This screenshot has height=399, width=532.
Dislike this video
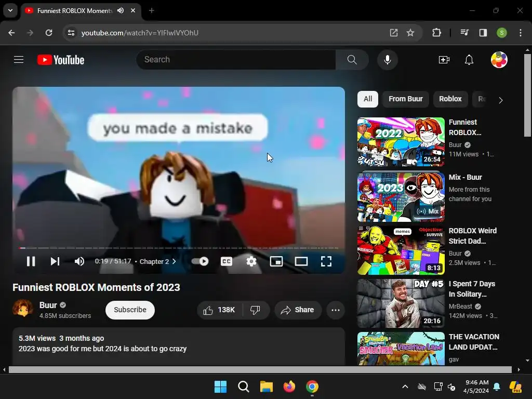coord(255,310)
